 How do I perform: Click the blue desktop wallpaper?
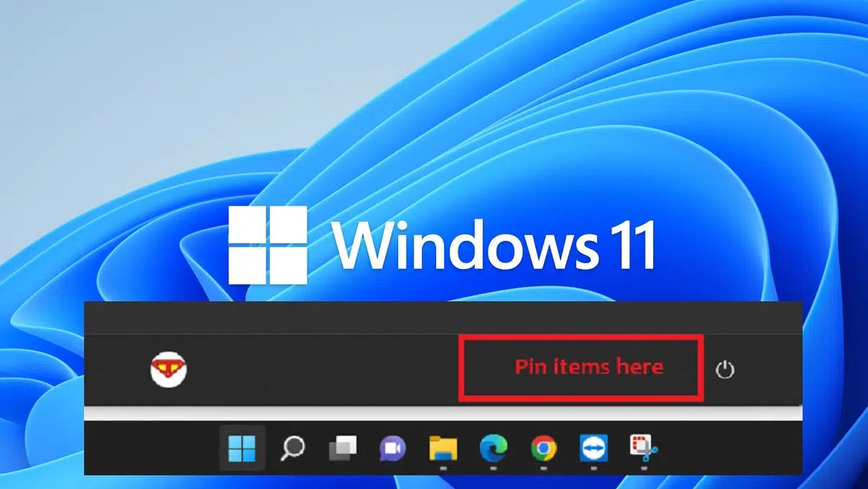click(x=108, y=108)
